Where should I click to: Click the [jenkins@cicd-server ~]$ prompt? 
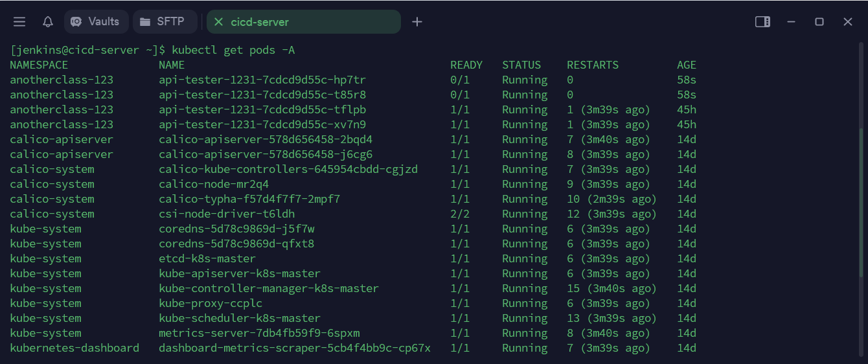coord(87,50)
